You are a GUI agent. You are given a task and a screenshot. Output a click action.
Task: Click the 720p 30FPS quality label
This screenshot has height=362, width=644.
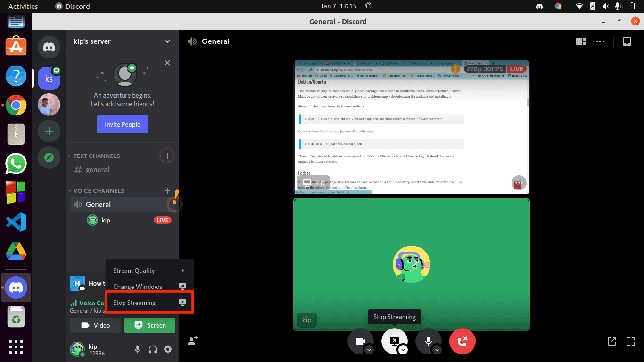click(x=485, y=69)
